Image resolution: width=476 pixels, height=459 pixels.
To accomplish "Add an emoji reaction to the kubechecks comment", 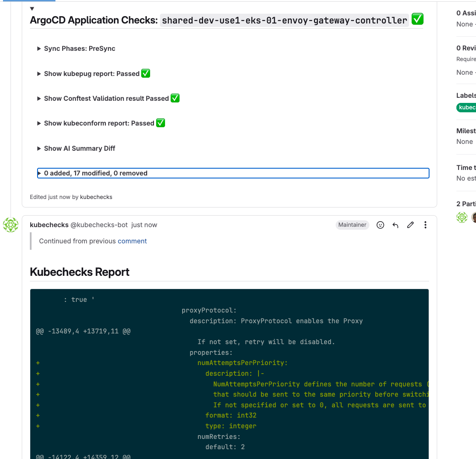I will (x=380, y=225).
